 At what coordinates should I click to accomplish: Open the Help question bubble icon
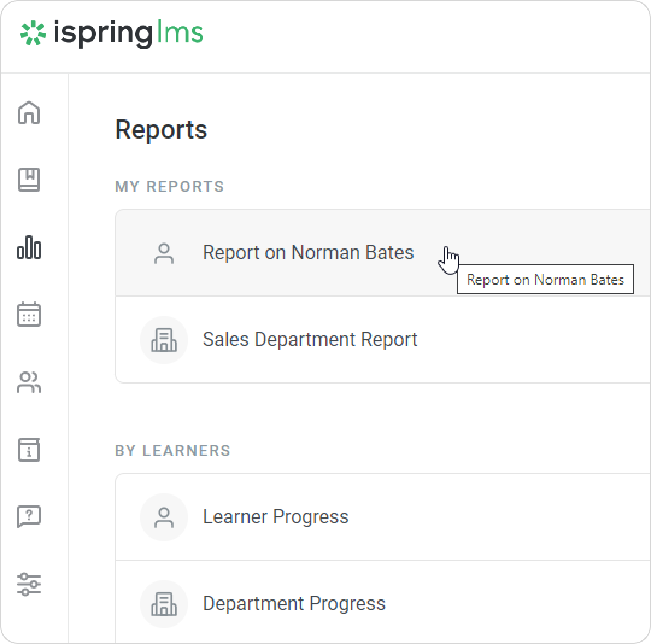(29, 516)
